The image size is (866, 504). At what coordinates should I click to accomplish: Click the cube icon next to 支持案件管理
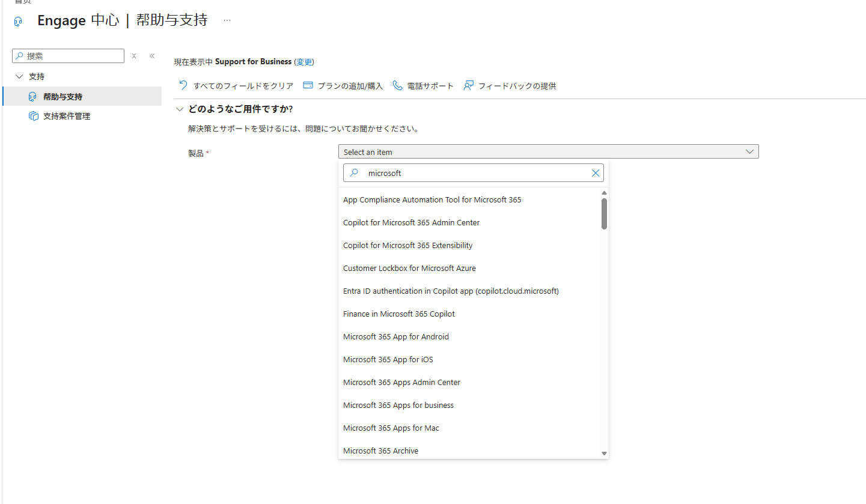33,116
